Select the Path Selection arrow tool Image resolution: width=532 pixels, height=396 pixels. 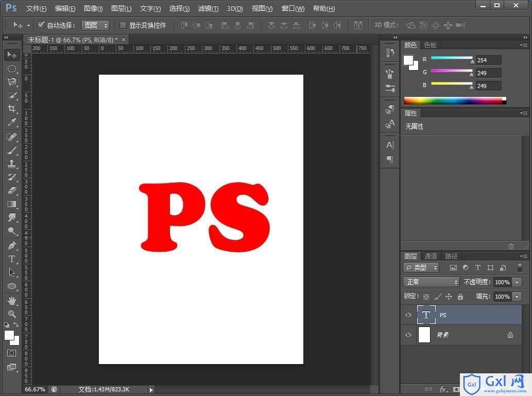pyautogui.click(x=12, y=272)
